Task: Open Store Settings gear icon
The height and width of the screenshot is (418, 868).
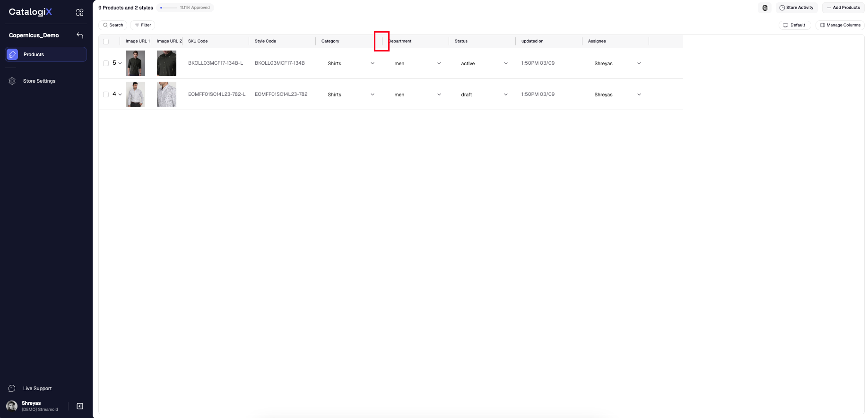Action: point(12,81)
